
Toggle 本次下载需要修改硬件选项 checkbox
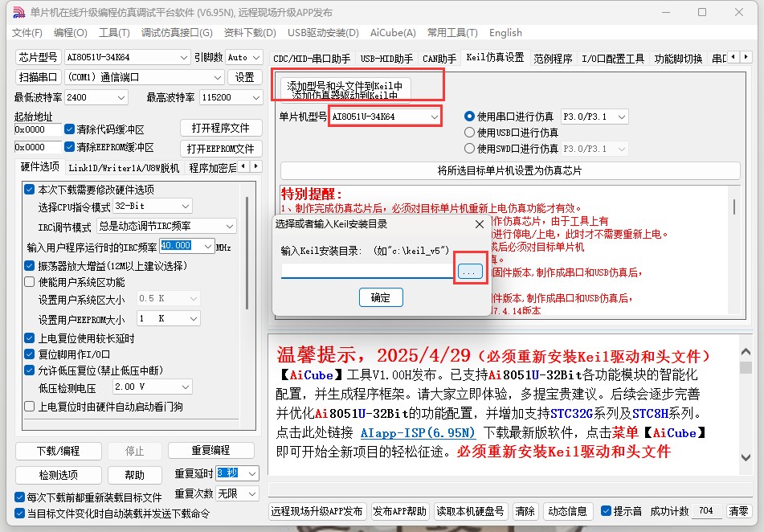point(29,189)
